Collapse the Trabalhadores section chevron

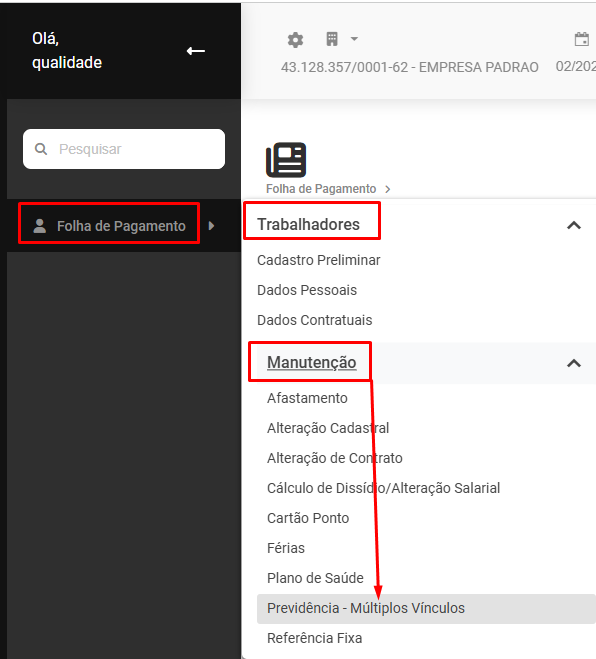(x=574, y=225)
